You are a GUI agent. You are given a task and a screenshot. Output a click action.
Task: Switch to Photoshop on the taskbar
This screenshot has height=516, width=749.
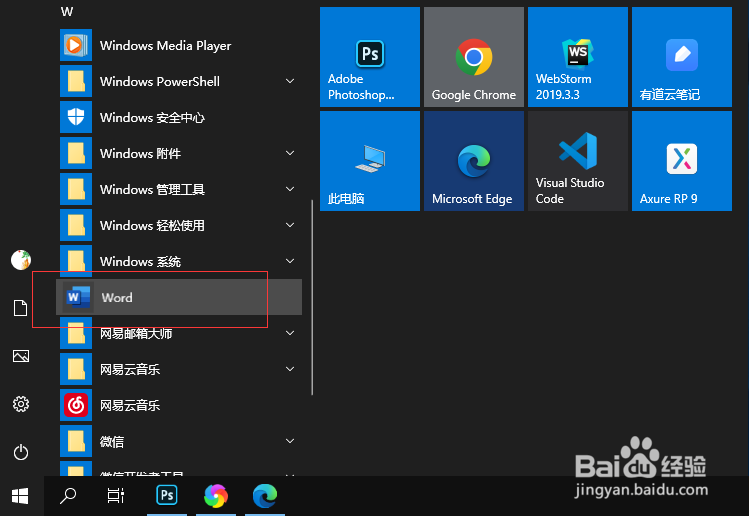pyautogui.click(x=167, y=496)
